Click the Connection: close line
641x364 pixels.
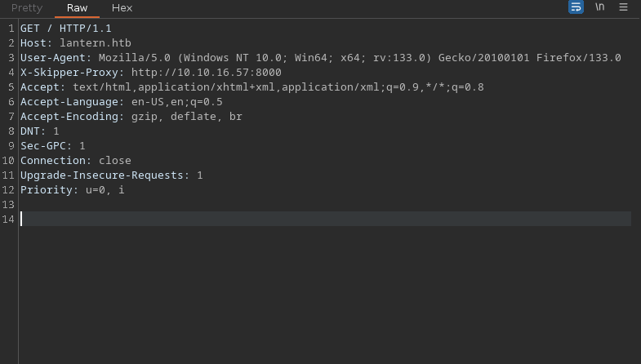pos(76,161)
